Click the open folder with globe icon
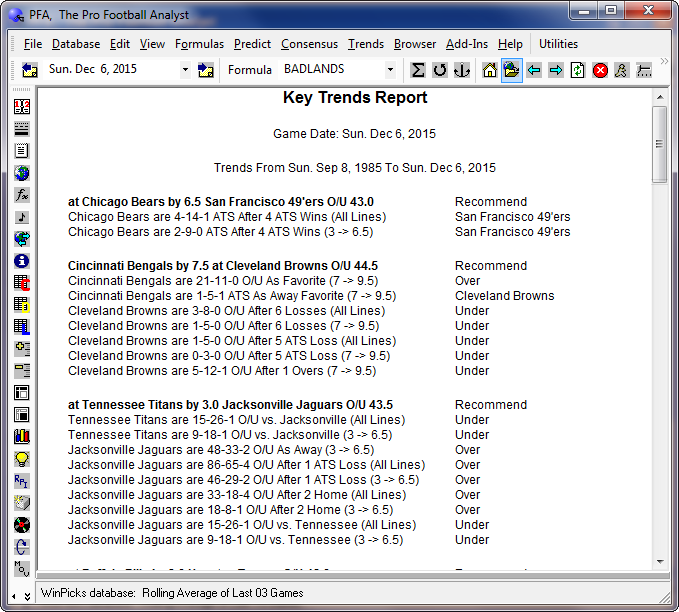 512,70
